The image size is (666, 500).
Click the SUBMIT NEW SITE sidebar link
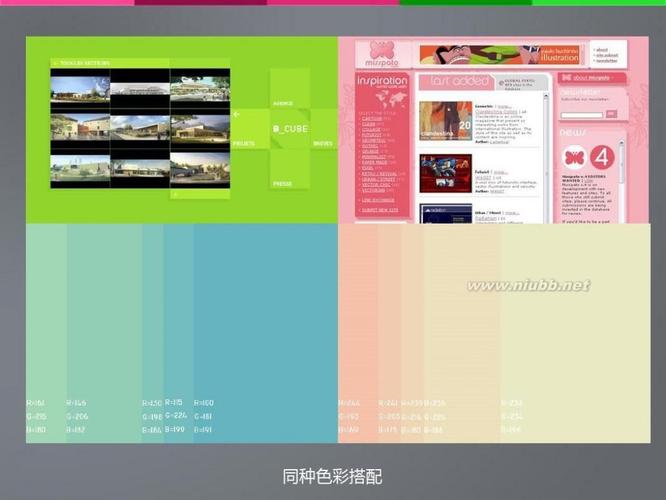point(380,210)
